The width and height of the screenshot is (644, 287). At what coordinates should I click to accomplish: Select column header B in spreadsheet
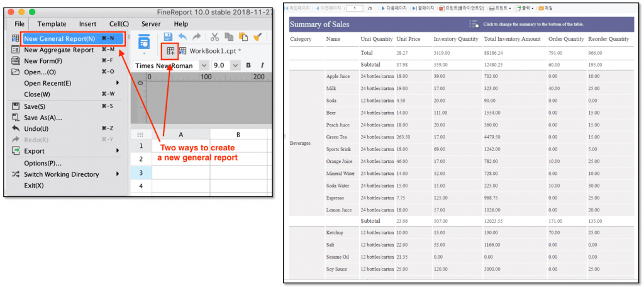(238, 135)
